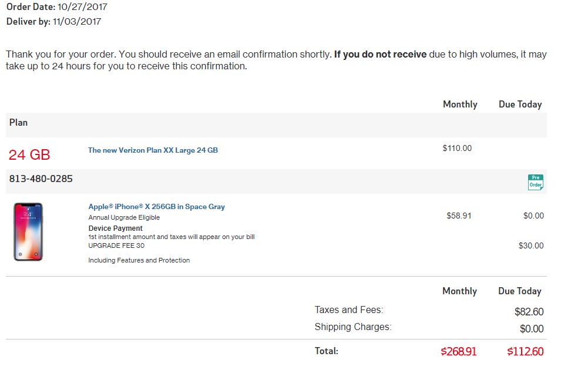Click the UPGRADE FEE 30 line

pyautogui.click(x=116, y=245)
